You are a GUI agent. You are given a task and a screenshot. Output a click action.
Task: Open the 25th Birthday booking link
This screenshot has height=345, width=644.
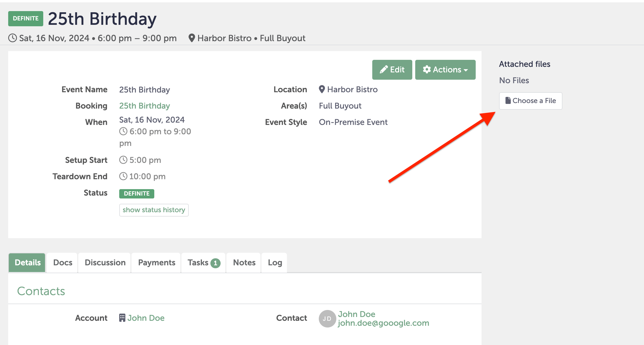coord(144,106)
